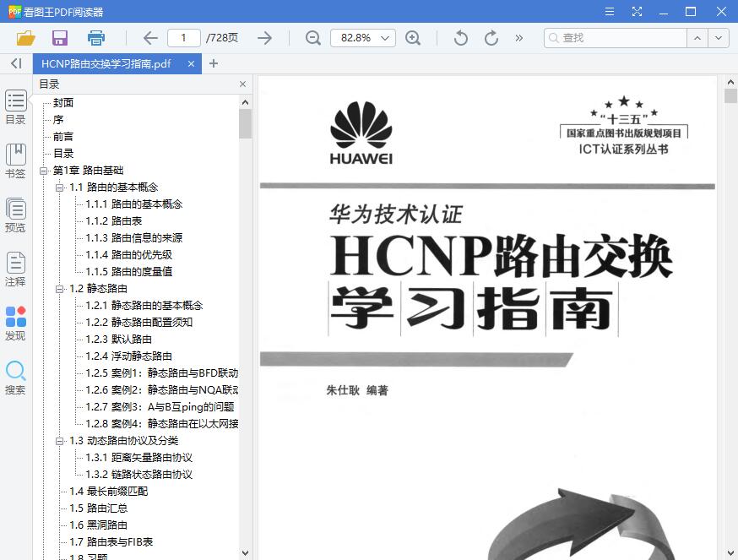Toggle the 发现 discover panel
The image size is (738, 560).
coord(15,323)
